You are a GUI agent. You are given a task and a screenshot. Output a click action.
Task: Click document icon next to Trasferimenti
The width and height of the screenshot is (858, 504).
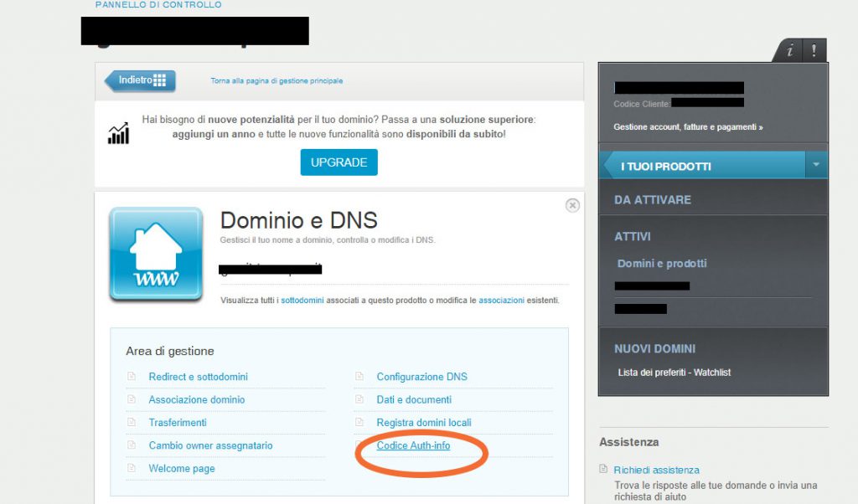[x=132, y=422]
